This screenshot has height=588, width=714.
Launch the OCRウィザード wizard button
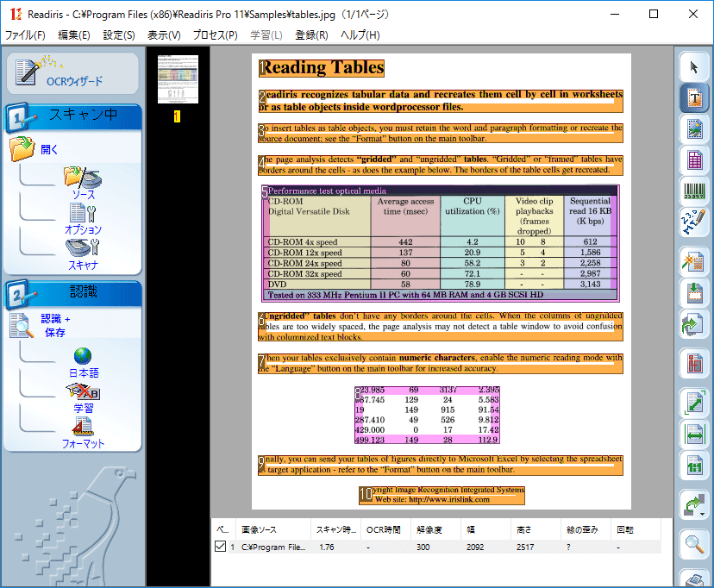click(72, 73)
